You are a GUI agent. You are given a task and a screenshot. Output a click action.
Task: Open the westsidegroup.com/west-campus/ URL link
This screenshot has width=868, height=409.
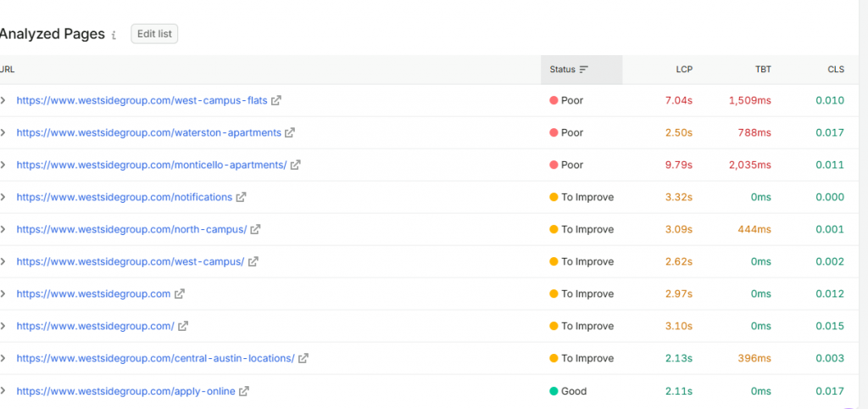tap(130, 261)
